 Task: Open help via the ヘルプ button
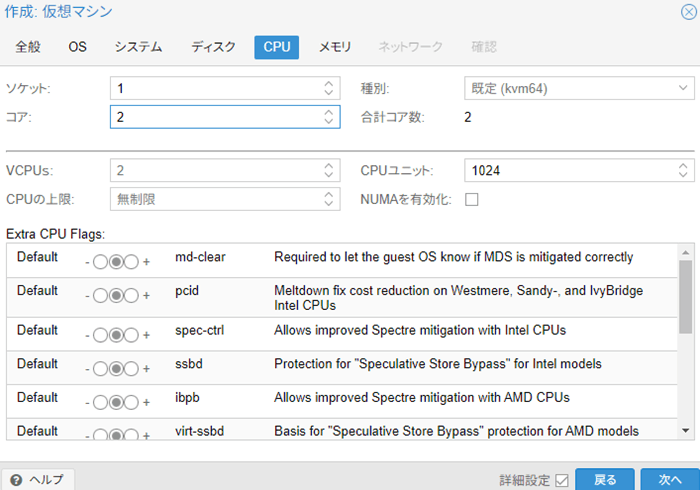(x=38, y=480)
